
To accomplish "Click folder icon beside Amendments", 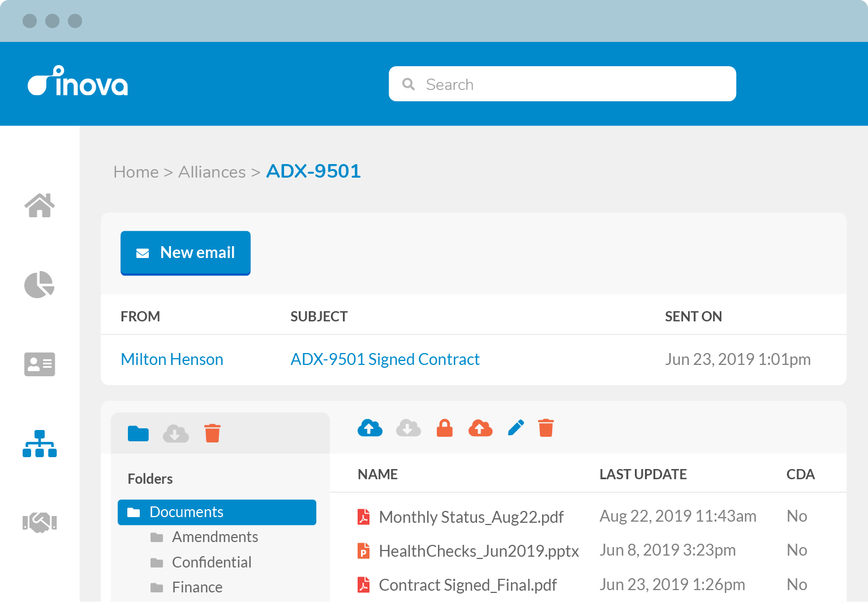I will click(157, 537).
